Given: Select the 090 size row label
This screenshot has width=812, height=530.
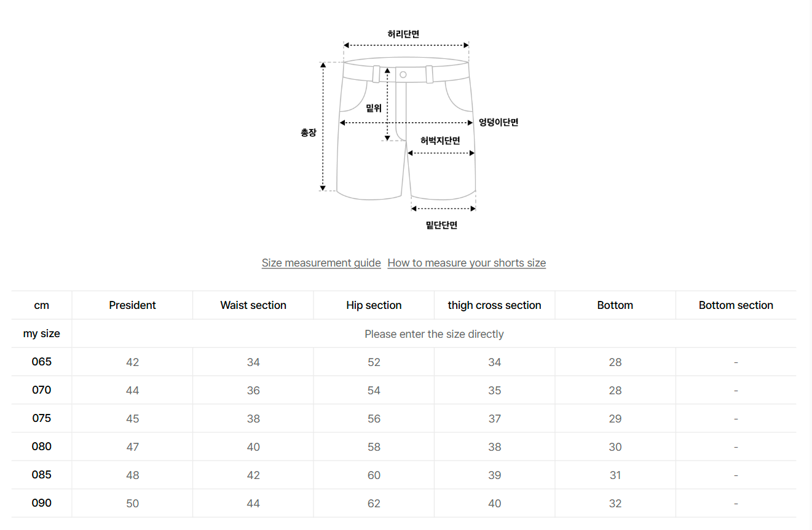Looking at the screenshot, I should coord(42,503).
